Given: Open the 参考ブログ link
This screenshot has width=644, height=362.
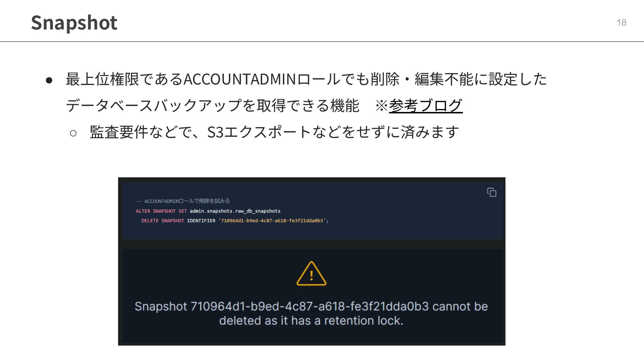Looking at the screenshot, I should tap(426, 106).
